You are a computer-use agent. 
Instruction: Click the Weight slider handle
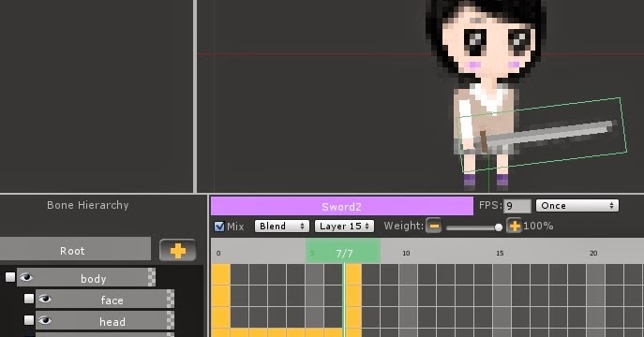click(x=499, y=227)
